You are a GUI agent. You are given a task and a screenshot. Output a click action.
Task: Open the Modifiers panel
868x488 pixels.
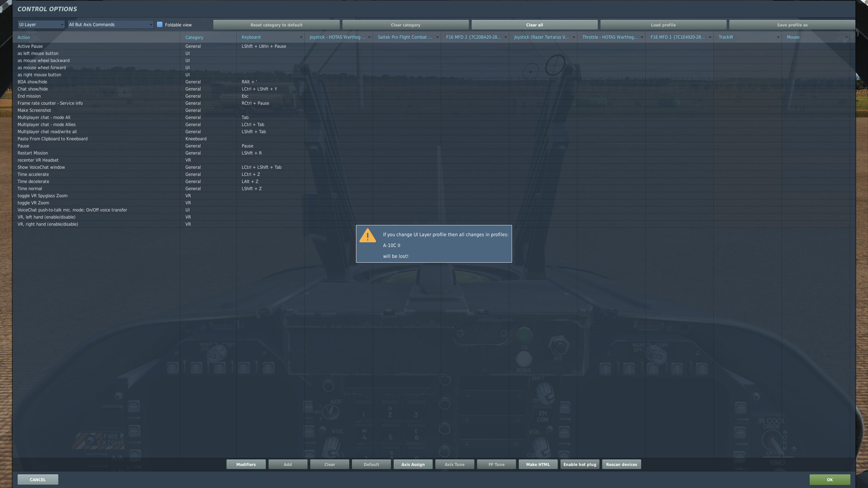point(246,464)
